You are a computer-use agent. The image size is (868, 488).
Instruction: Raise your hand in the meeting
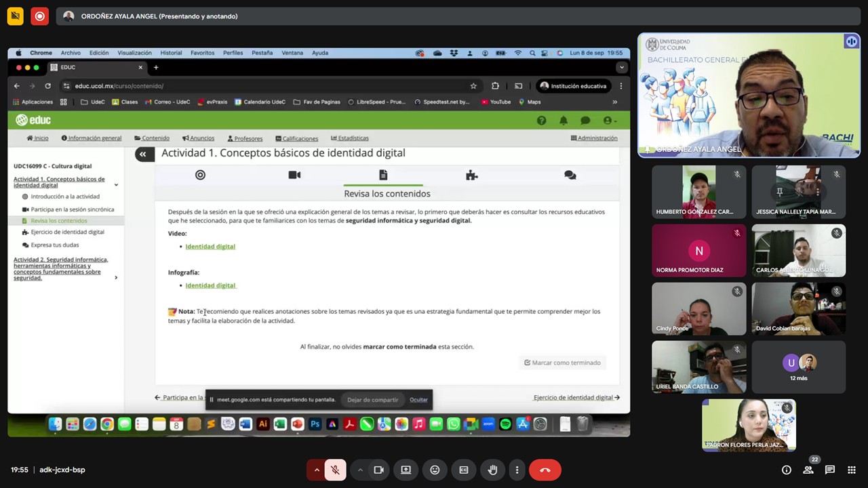tap(492, 470)
